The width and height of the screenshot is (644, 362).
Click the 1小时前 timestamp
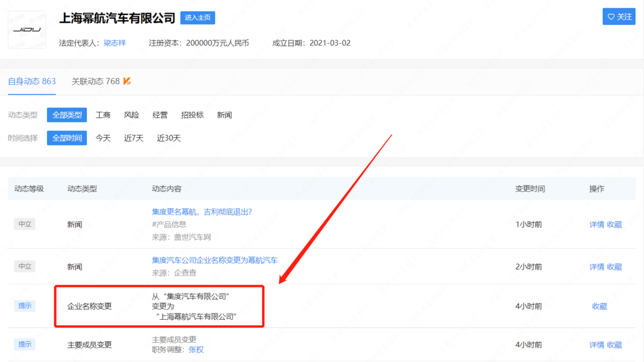528,224
